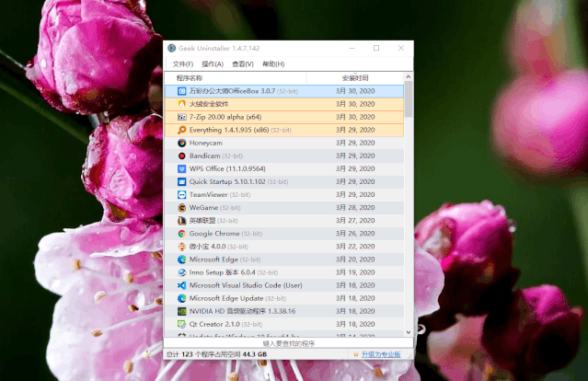Click the TeamViewer program icon
The height and width of the screenshot is (381, 588).
click(182, 195)
